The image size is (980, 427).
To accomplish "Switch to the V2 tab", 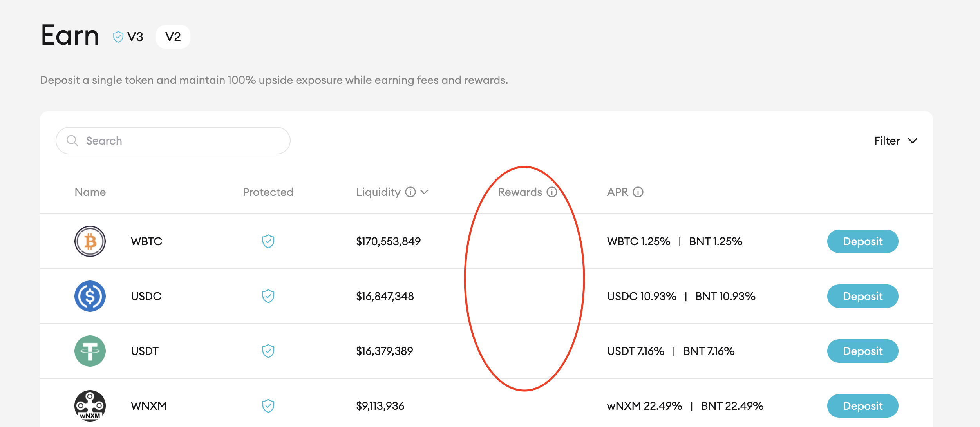I will [x=173, y=36].
